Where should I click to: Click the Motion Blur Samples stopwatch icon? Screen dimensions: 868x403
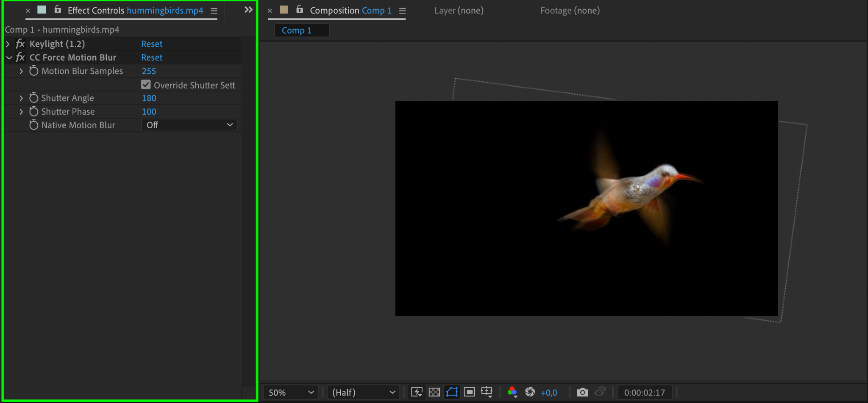coord(34,71)
